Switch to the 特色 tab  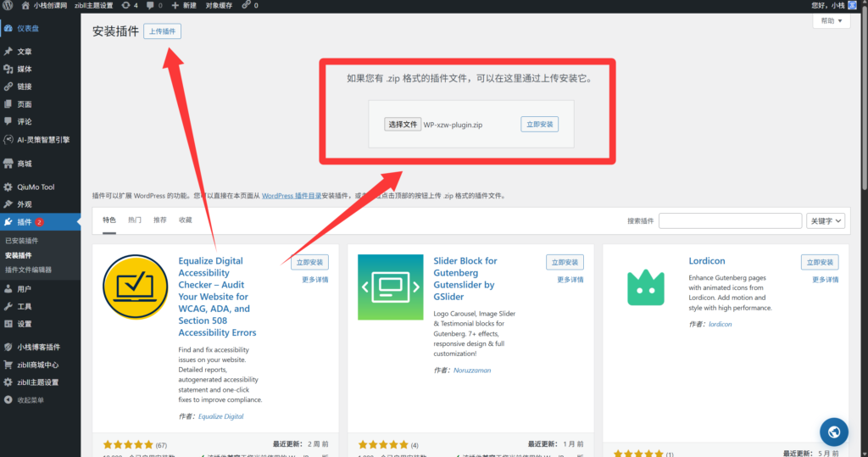(x=109, y=220)
